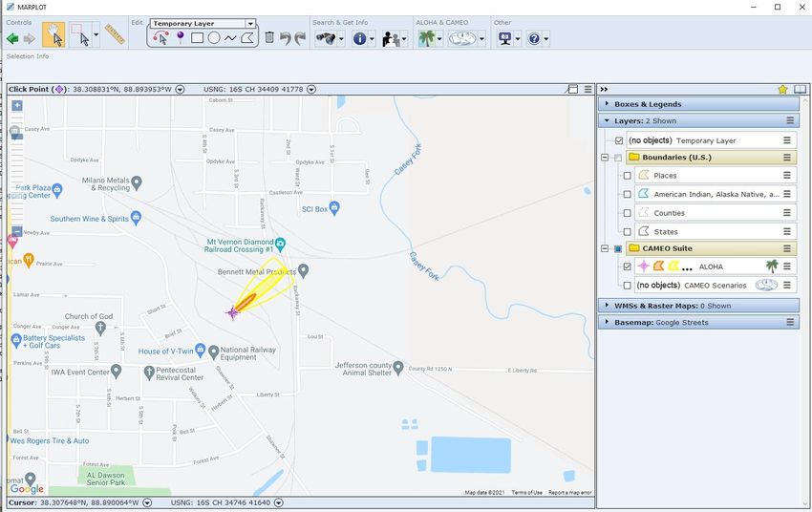The width and height of the screenshot is (812, 512).
Task: Open the population icon dropdown arrow
Action: click(x=404, y=39)
